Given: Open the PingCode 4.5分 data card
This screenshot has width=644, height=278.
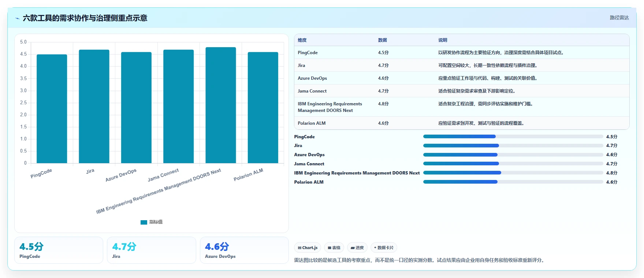Looking at the screenshot, I should point(59,250).
